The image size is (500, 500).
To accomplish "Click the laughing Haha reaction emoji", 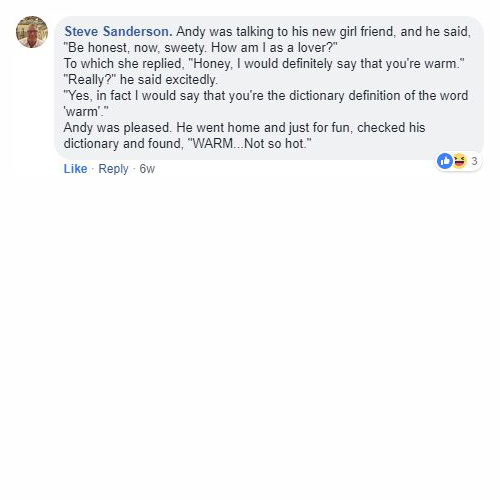I will (459, 161).
